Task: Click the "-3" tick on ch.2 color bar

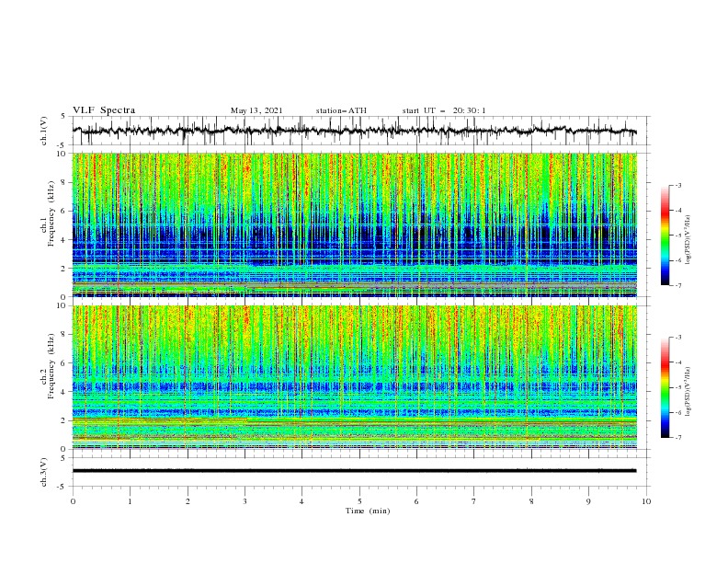Action: [x=678, y=338]
